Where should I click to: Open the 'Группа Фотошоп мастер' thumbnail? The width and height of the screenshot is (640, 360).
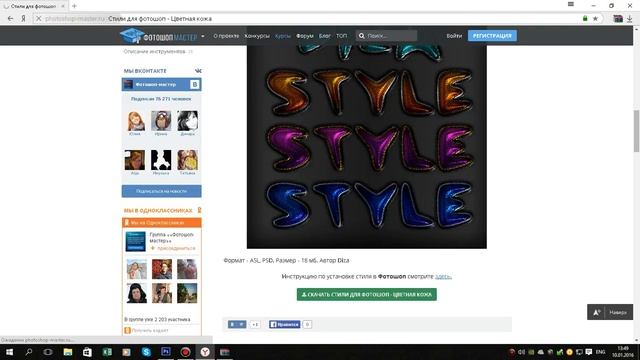[136, 241]
